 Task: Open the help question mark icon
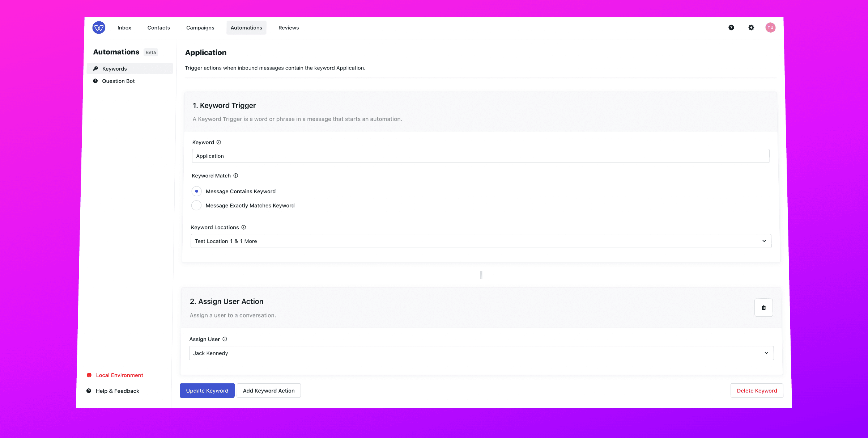pyautogui.click(x=731, y=28)
